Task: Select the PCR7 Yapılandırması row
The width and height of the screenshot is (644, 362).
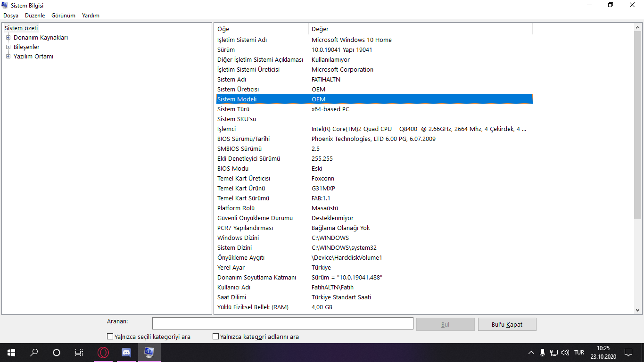Action: (374, 228)
